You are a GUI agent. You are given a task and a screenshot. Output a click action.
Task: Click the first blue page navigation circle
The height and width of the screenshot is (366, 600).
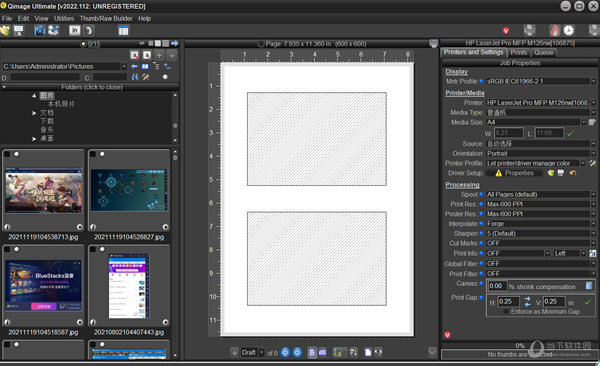(285, 352)
